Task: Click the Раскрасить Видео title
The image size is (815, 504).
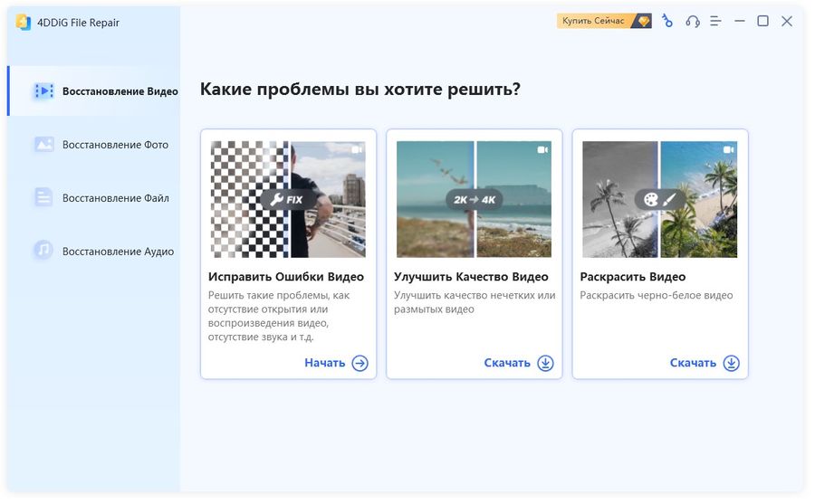Action: [633, 277]
